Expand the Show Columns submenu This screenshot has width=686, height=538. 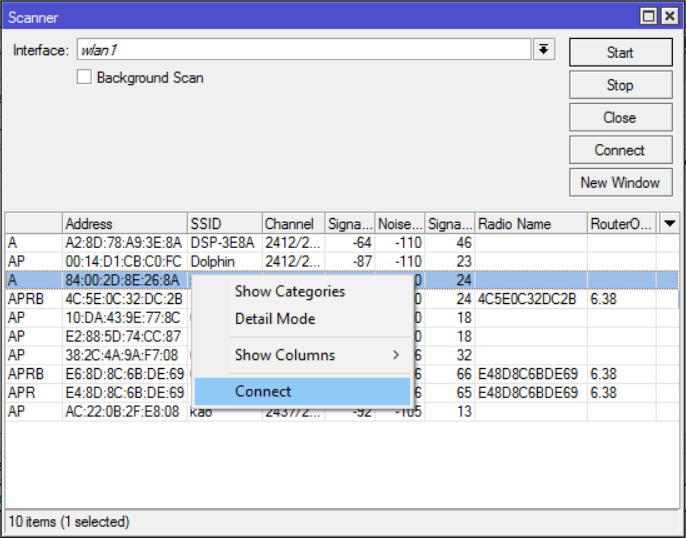coord(315,355)
